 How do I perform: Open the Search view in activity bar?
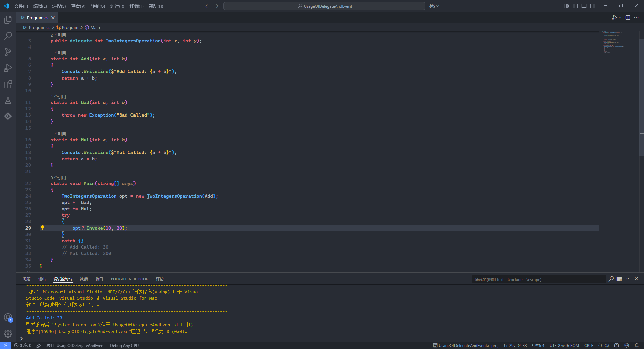coord(8,36)
